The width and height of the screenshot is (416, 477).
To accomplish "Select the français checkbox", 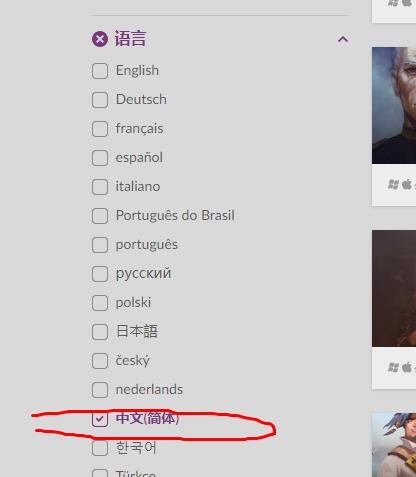I will coord(100,129).
